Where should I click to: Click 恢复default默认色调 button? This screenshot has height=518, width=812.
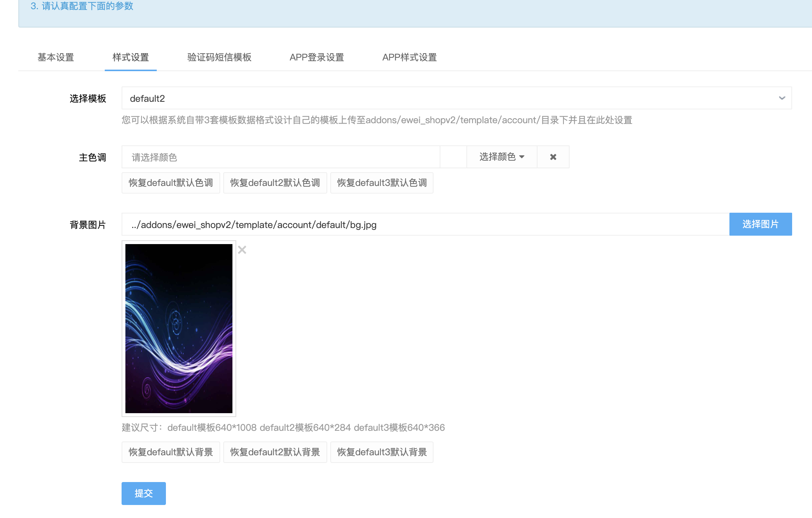tap(171, 183)
